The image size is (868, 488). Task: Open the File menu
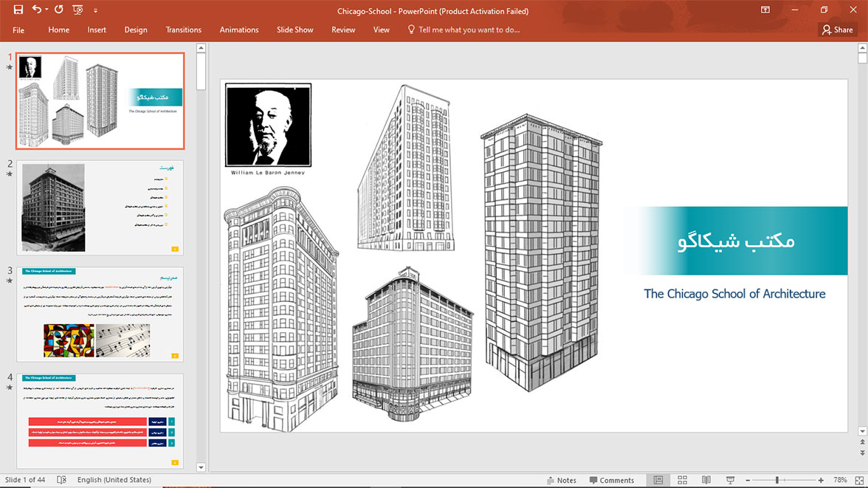pyautogui.click(x=18, y=30)
